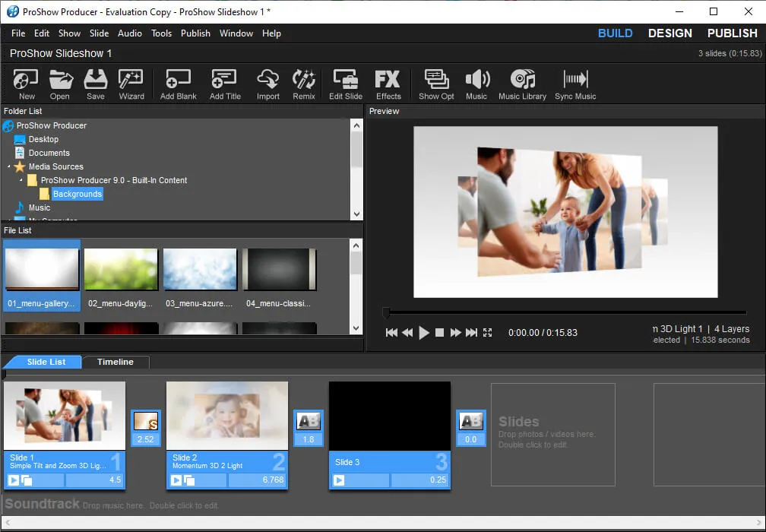Select Music in Folder List
The width and height of the screenshot is (766, 532).
39,207
